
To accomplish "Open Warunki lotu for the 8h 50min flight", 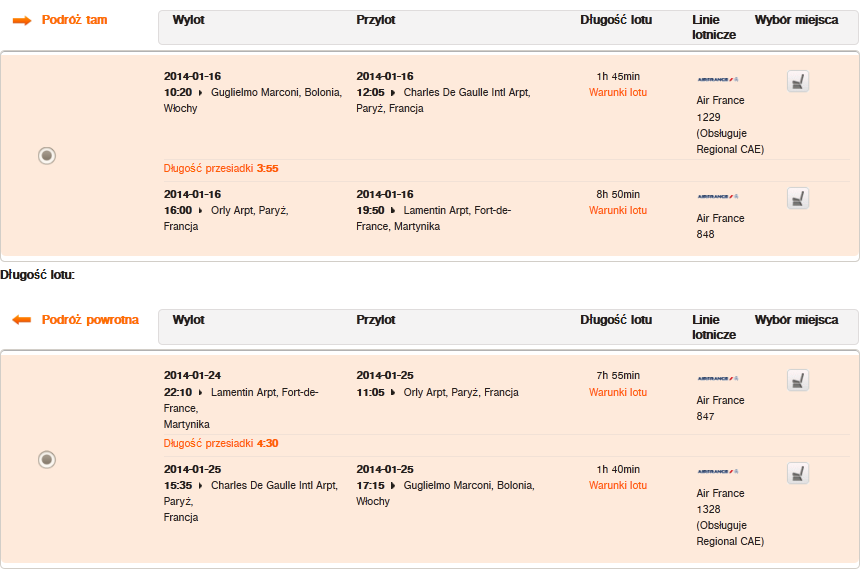I will click(618, 210).
